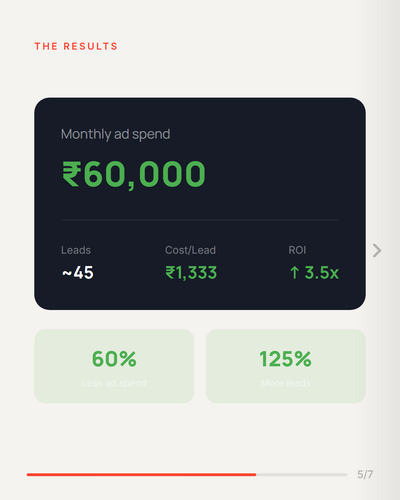
Task: Click the ROI label
Action: coord(297,250)
